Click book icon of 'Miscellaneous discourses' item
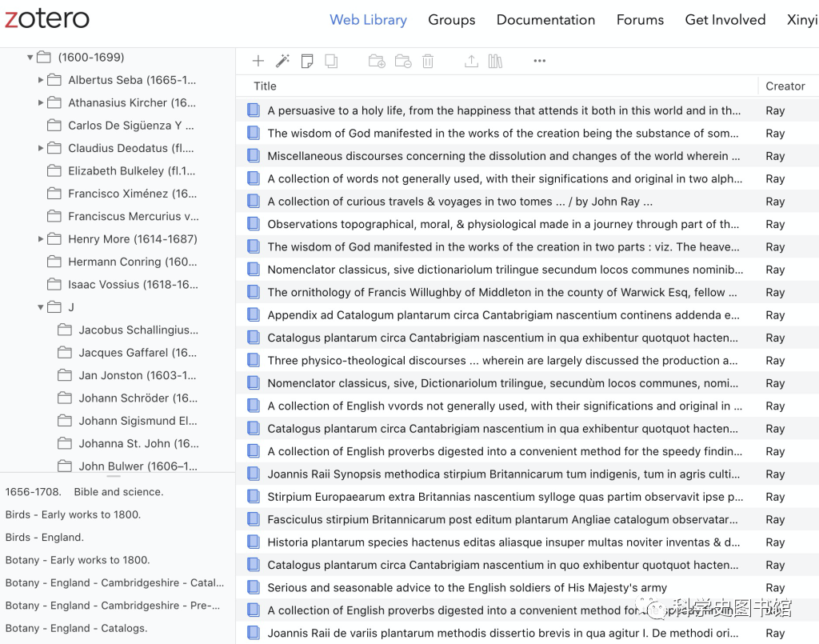Image resolution: width=819 pixels, height=644 pixels. coord(254,156)
